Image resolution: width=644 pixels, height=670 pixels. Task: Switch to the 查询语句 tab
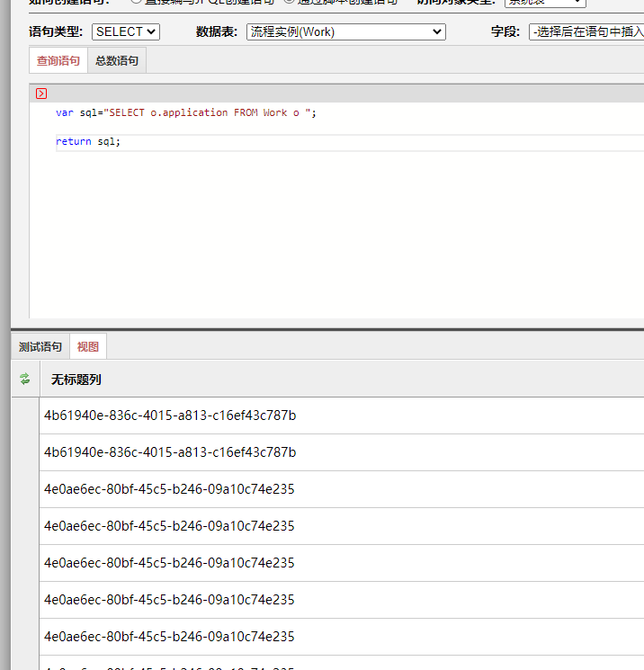coord(58,61)
